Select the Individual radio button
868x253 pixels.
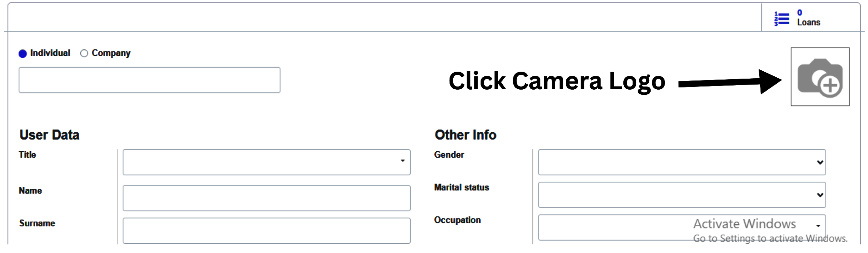tap(23, 54)
